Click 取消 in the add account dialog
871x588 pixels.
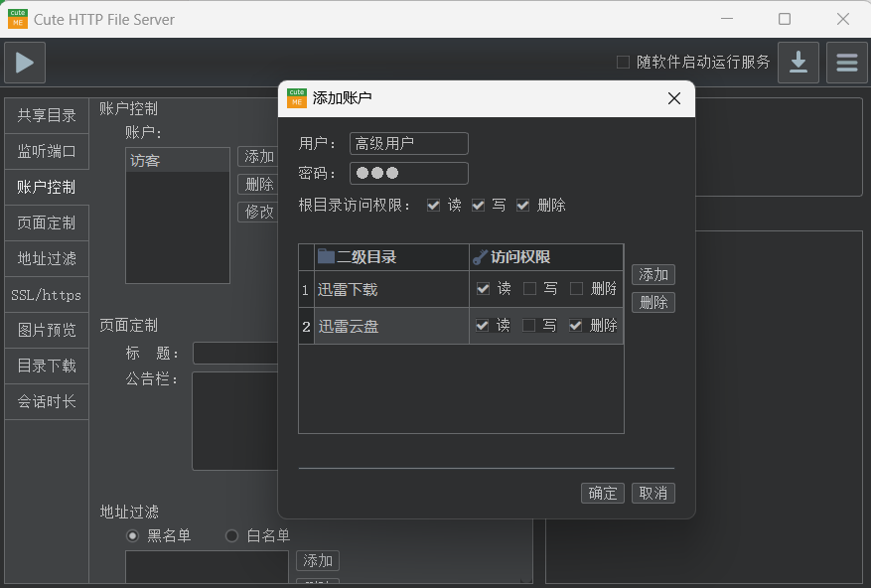(x=653, y=493)
